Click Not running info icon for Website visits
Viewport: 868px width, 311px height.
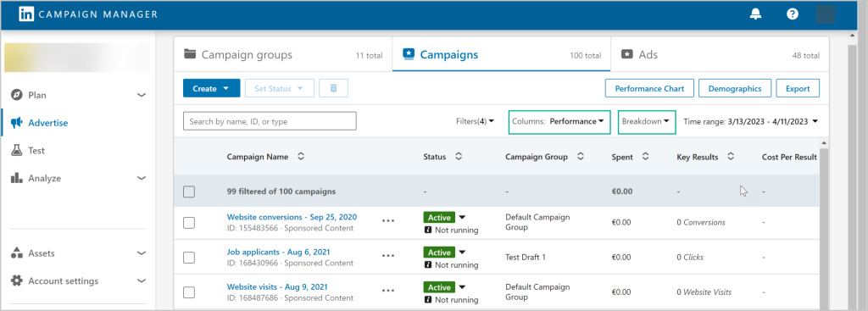pos(428,299)
